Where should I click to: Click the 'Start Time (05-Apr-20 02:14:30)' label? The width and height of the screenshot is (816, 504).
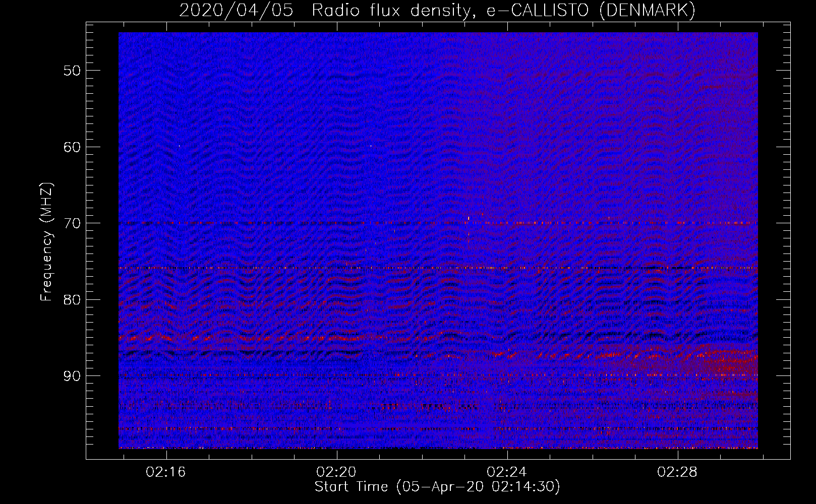437,487
